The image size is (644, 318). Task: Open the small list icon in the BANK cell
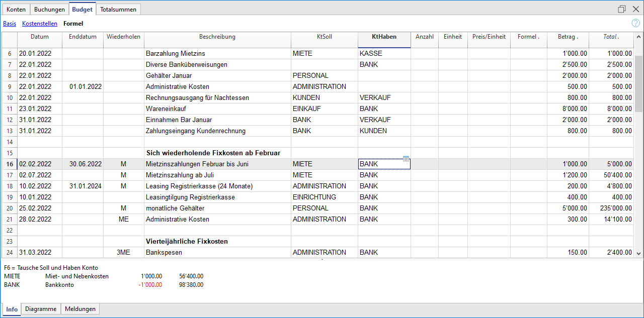tap(406, 159)
